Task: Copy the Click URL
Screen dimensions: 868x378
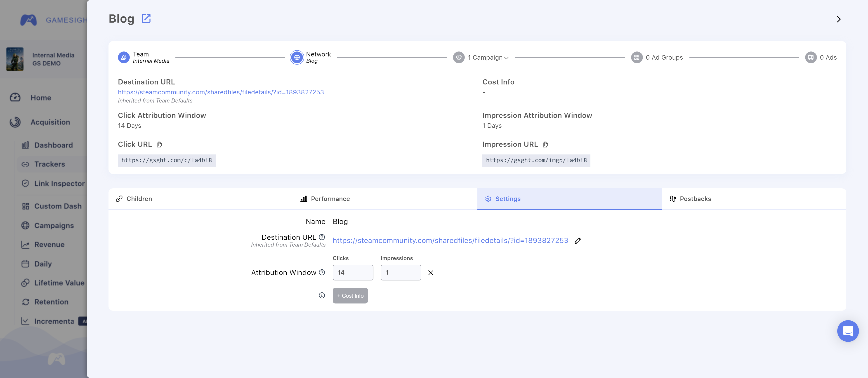Action: click(159, 144)
